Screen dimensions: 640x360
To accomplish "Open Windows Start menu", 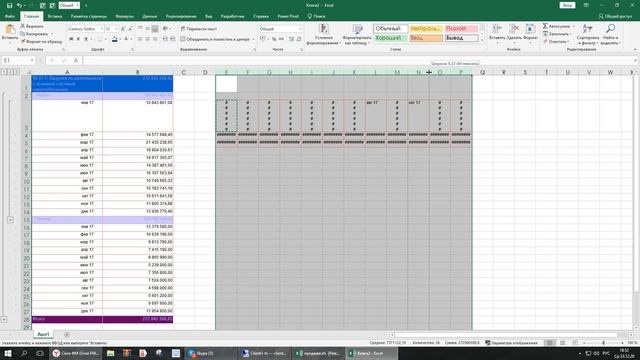I will pyautogui.click(x=7, y=353).
